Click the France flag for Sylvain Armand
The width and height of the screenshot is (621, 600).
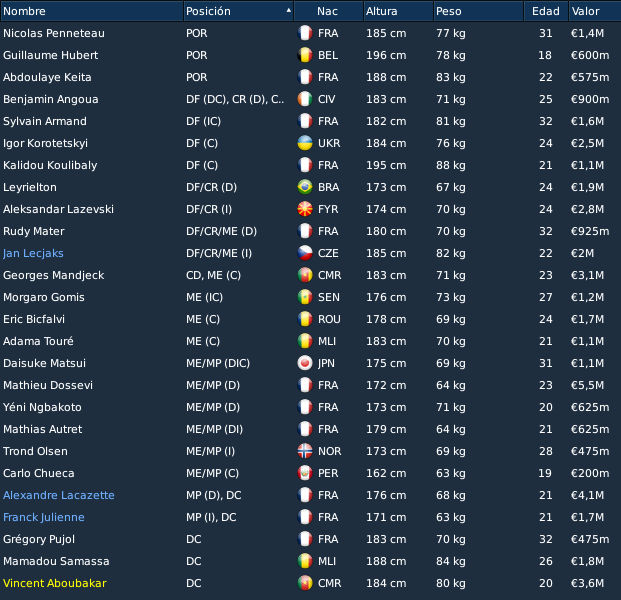pyautogui.click(x=305, y=121)
